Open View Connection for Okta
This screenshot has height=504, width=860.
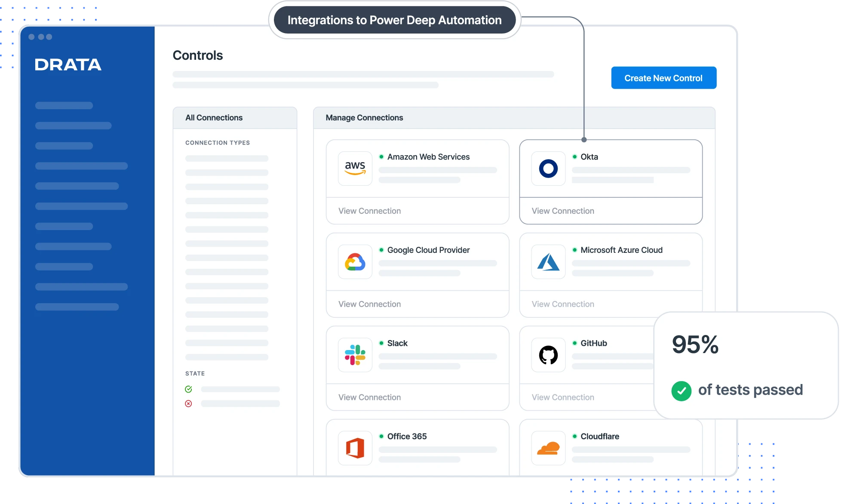coord(562,211)
